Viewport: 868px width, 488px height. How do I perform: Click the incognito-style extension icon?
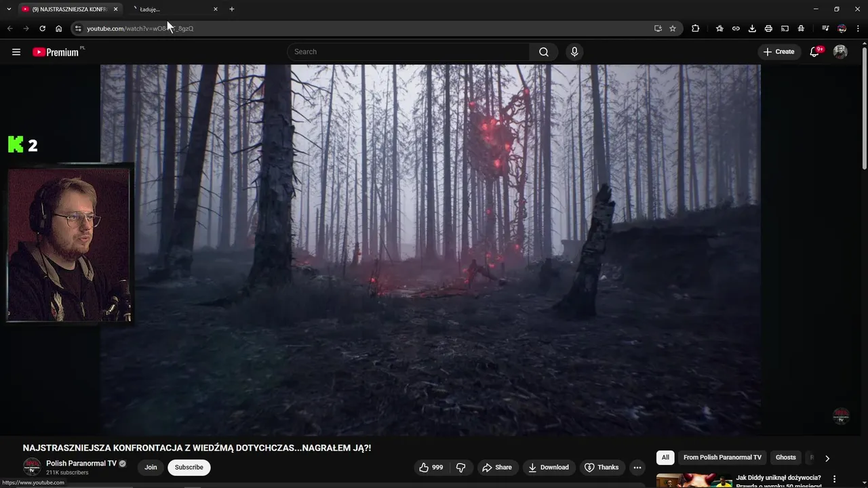point(801,28)
